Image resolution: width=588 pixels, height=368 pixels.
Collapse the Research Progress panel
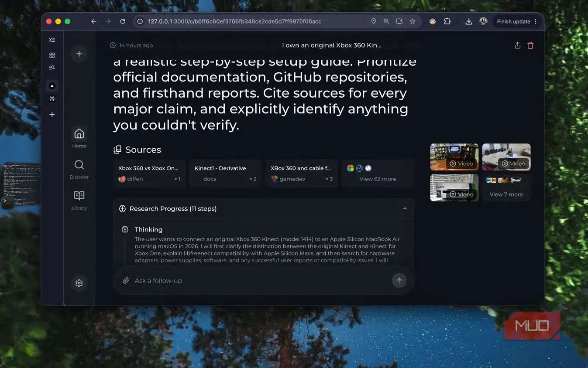click(405, 208)
